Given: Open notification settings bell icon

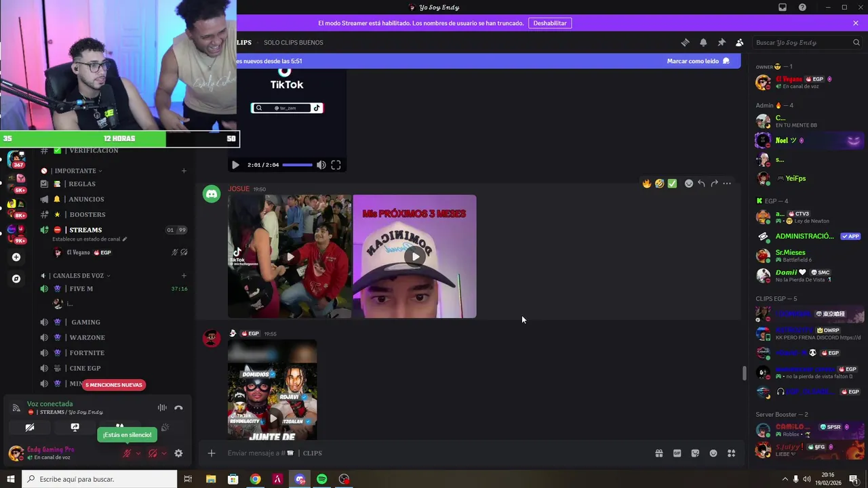Looking at the screenshot, I should [703, 42].
